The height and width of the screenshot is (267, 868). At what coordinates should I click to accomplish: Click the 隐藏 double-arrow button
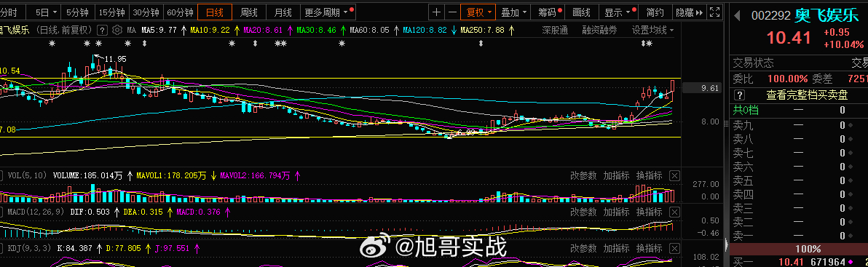(x=690, y=12)
